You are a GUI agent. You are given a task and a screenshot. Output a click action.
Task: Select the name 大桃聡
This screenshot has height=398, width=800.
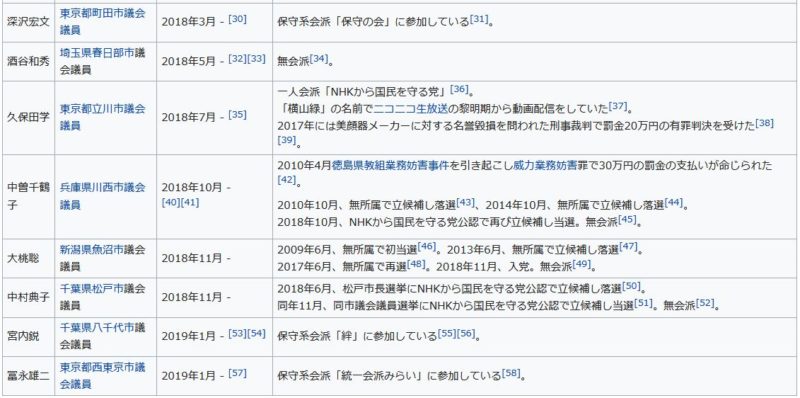pos(23,258)
